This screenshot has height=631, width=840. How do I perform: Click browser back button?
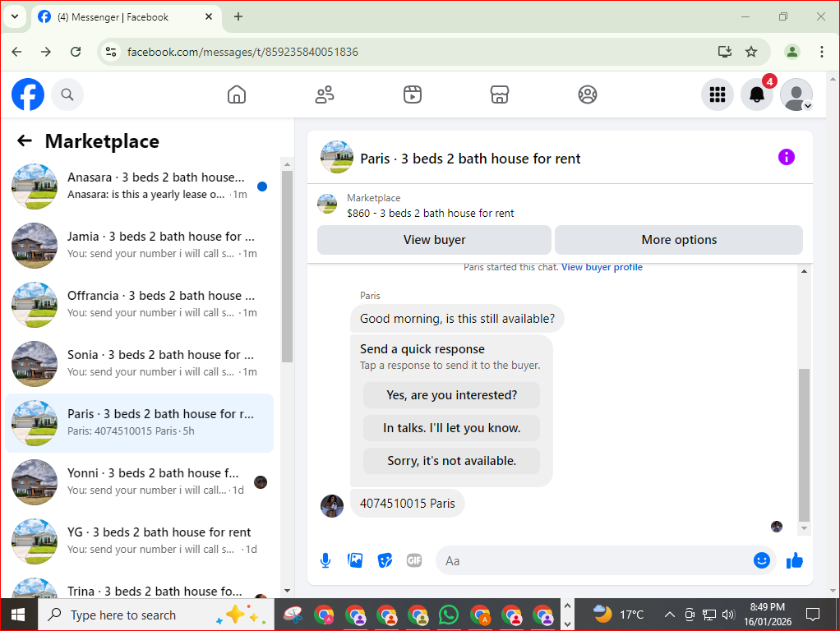16,52
